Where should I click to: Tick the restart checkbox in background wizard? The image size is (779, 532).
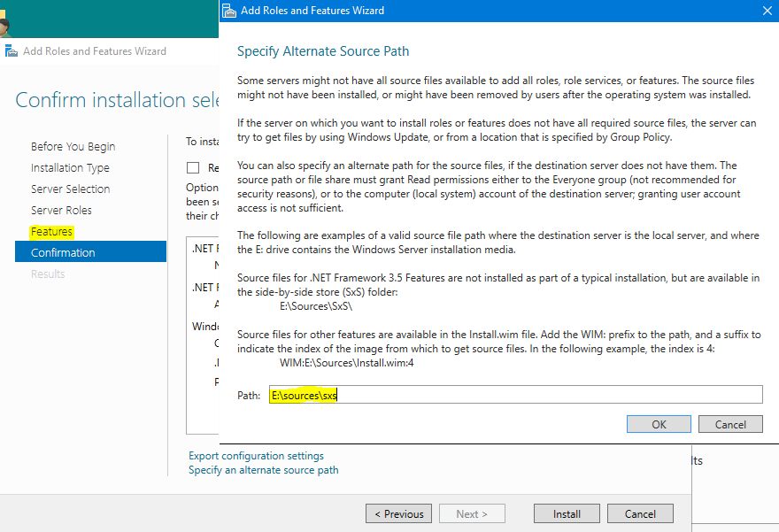point(193,168)
